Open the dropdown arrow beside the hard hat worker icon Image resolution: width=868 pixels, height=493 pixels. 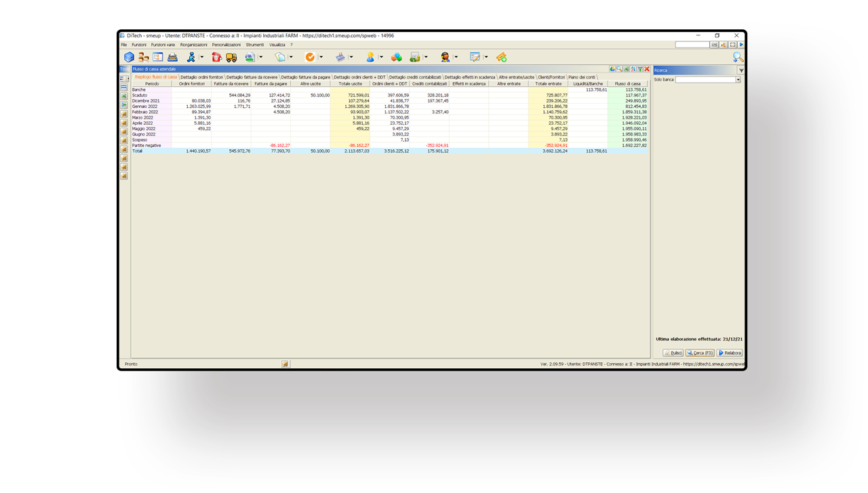(381, 57)
